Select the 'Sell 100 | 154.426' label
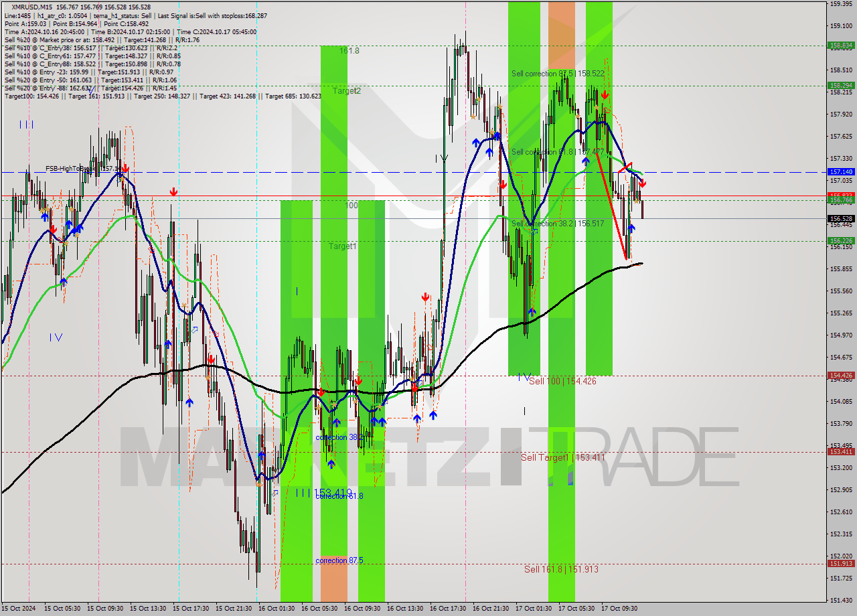This screenshot has width=857, height=616. 562,381
